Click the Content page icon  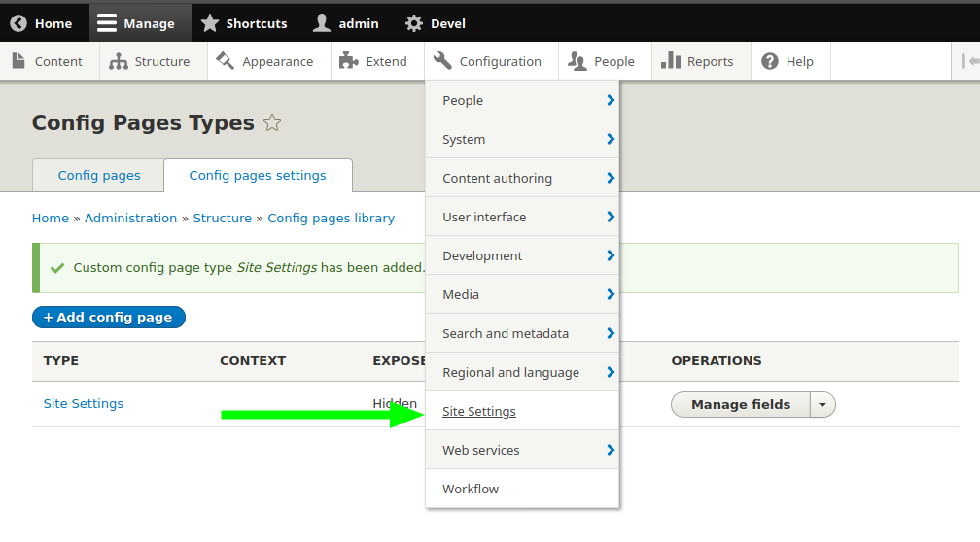click(x=18, y=61)
